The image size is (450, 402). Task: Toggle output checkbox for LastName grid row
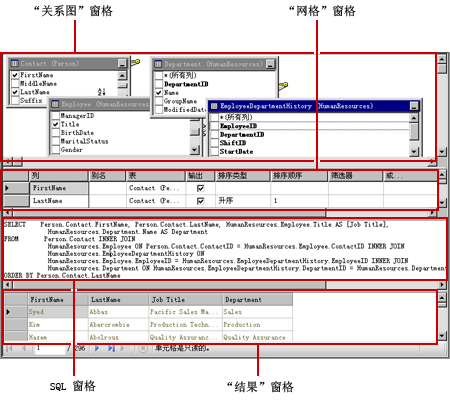tap(201, 201)
